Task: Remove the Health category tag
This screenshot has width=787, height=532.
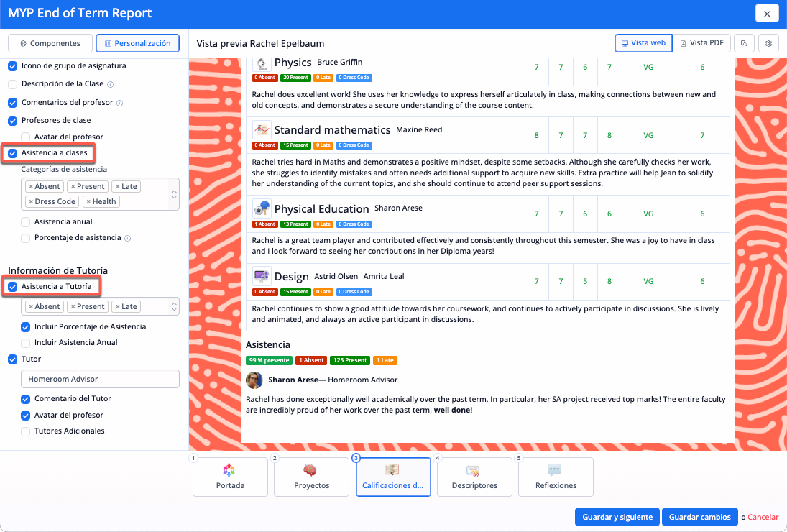Action: (88, 202)
